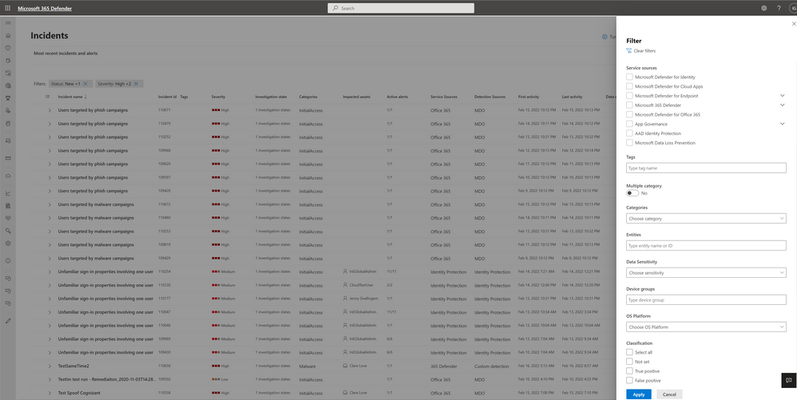
Task: Click the magnifier icon in left sidebar
Action: tap(8, 231)
